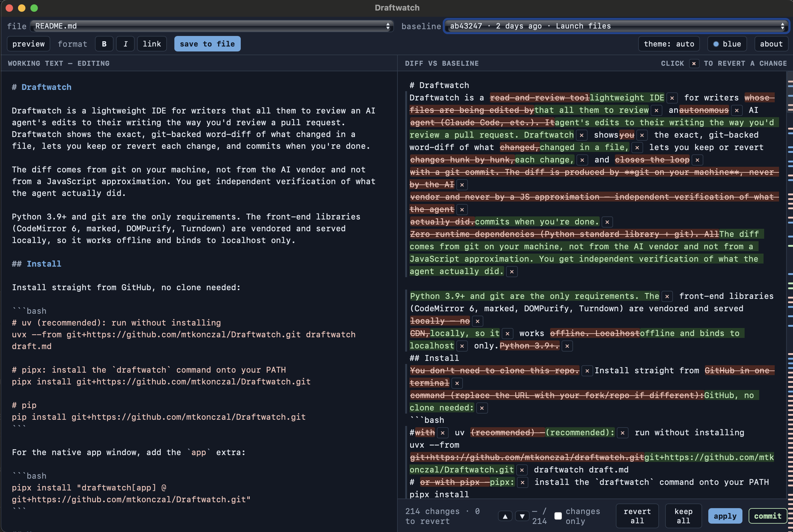This screenshot has width=793, height=532.
Task: Click the 'keep all' button
Action: [683, 516]
